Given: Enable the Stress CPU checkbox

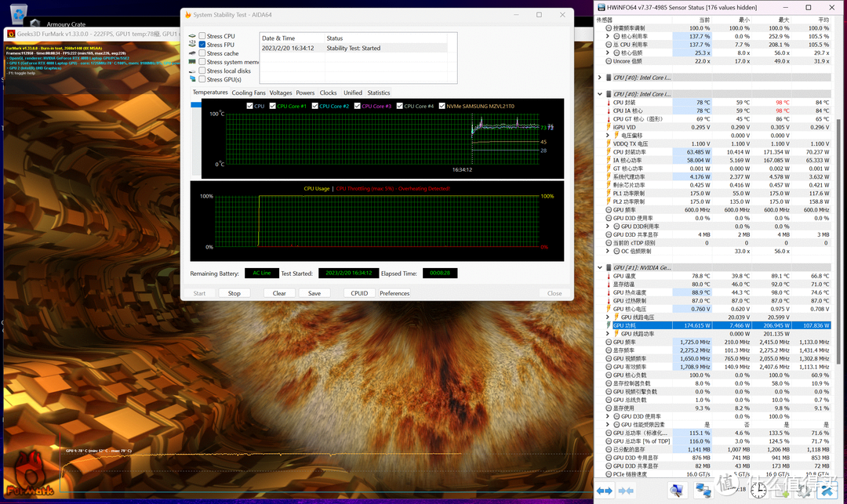Looking at the screenshot, I should tap(202, 36).
